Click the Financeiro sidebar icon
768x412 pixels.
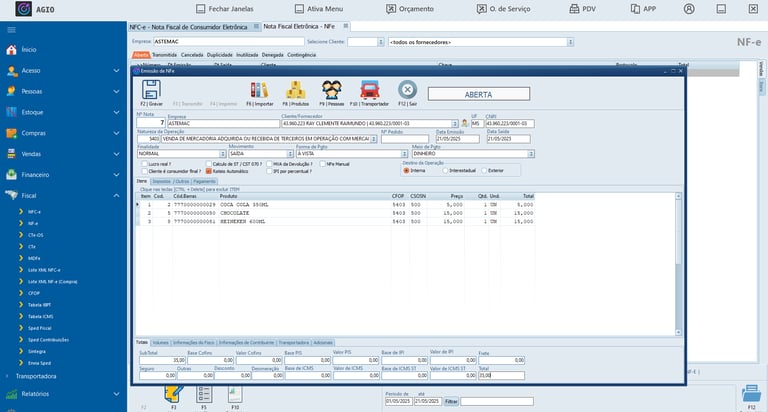click(x=11, y=174)
